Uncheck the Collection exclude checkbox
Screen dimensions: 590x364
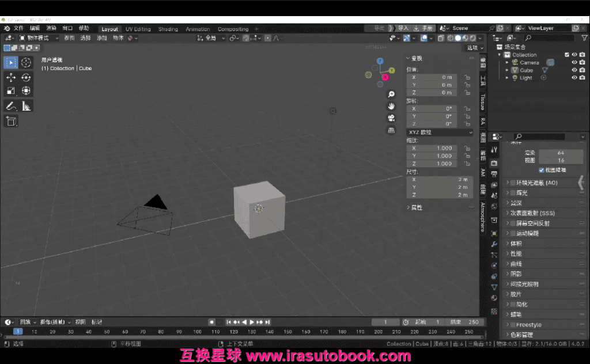click(x=567, y=55)
